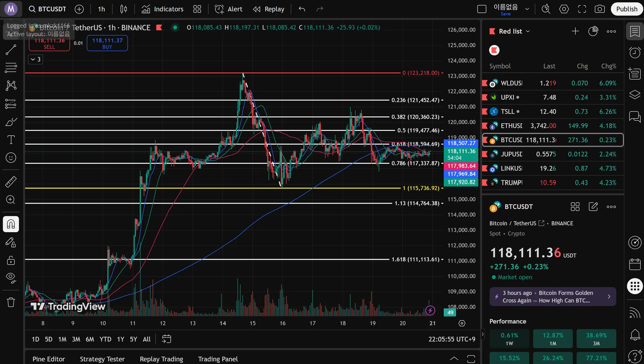The height and width of the screenshot is (364, 644).
Task: Select the 1M date range
Action: 62,339
